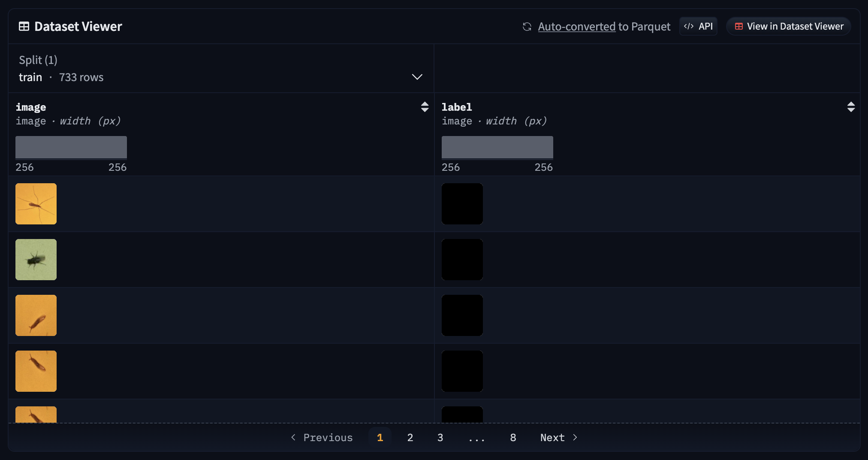Open the third row insect thumbnail

[36, 315]
